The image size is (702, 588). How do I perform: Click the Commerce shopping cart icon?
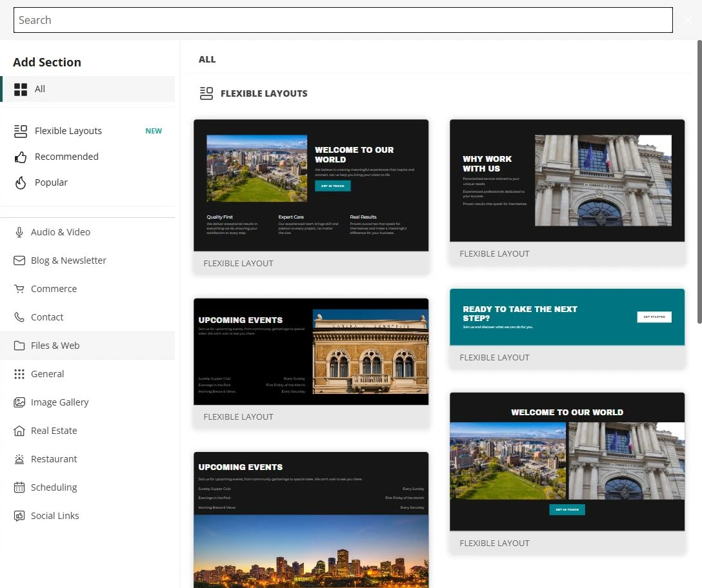click(19, 289)
